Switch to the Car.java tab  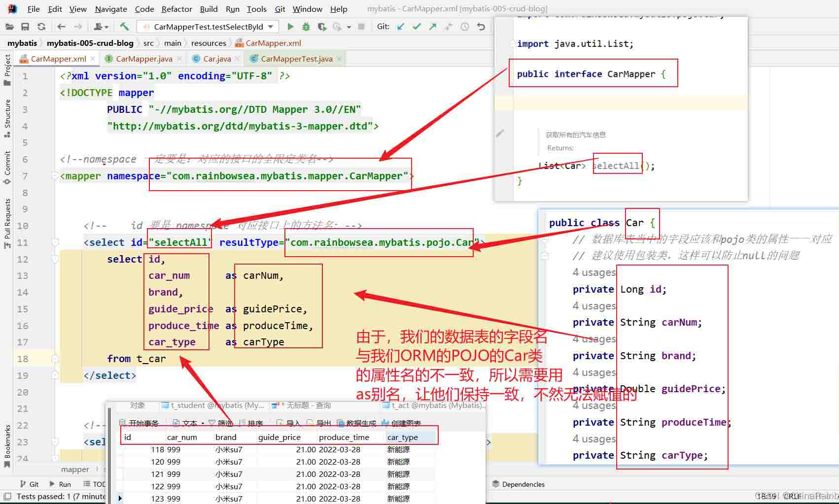217,59
